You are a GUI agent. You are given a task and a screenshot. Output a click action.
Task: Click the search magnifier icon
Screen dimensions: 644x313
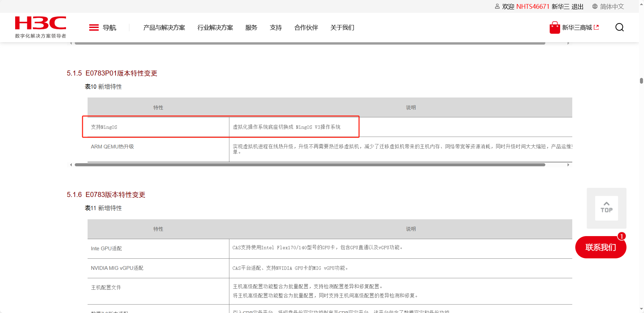pos(619,27)
